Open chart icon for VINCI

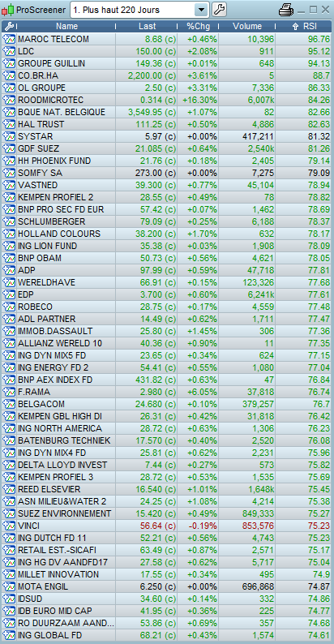(x=9, y=526)
